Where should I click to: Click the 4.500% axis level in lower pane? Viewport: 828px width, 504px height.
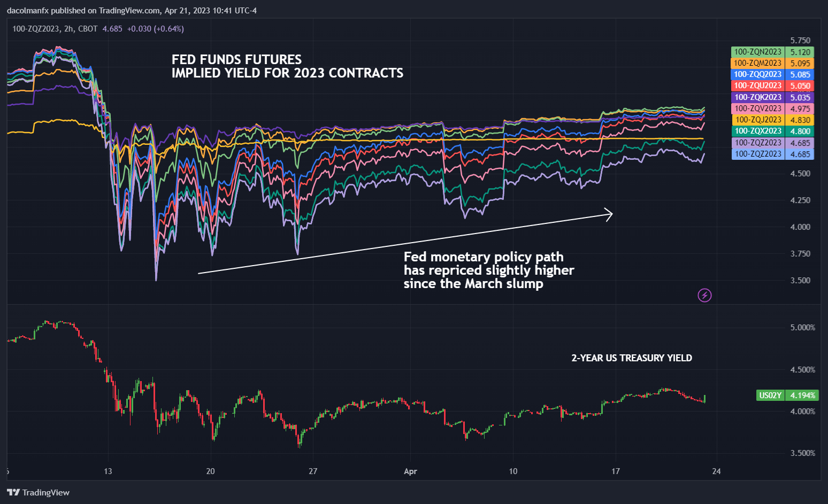[x=803, y=369]
